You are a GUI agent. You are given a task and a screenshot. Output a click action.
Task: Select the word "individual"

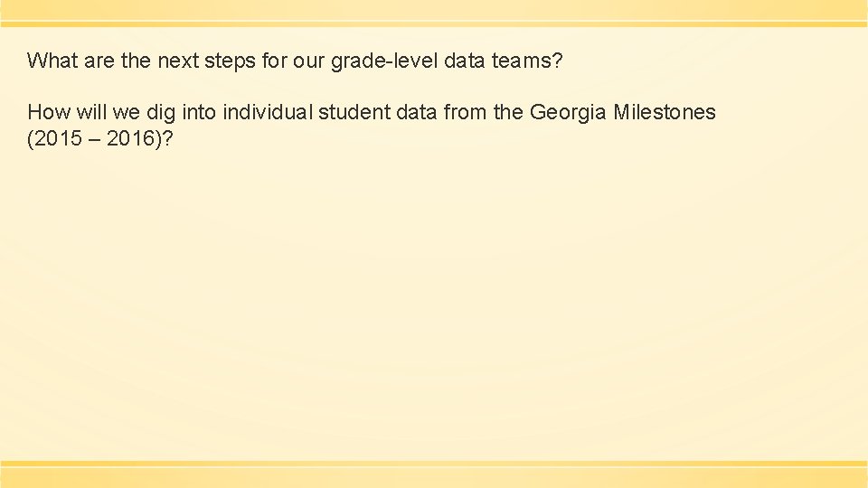[268, 113]
